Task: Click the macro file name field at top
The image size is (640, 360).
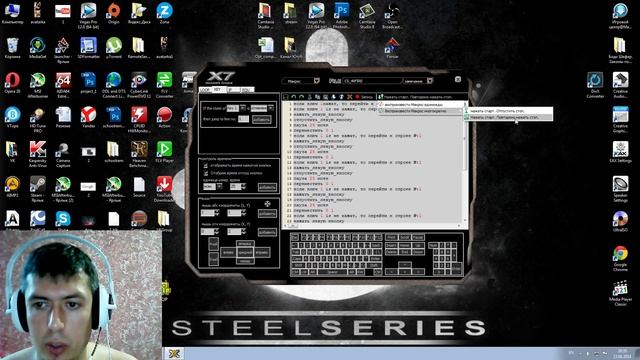Action: [x=373, y=81]
